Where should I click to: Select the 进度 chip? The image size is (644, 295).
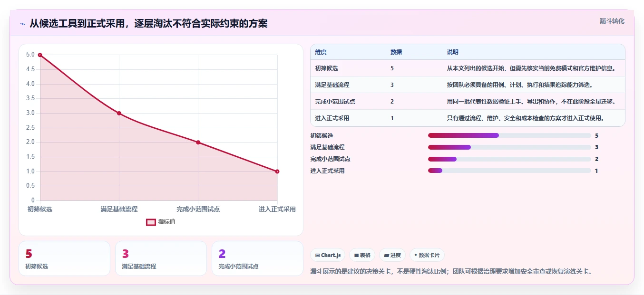[x=392, y=255]
